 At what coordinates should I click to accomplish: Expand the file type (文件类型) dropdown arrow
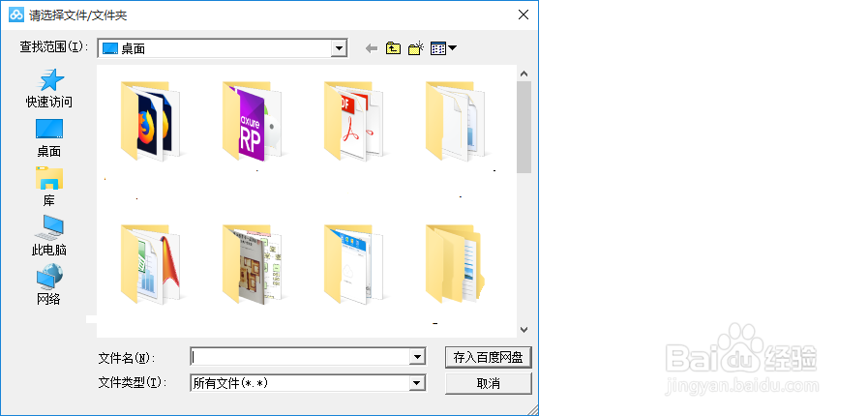point(417,383)
